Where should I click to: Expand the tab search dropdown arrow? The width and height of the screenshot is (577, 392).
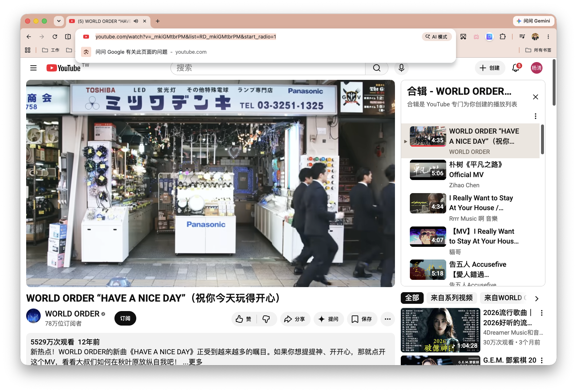59,21
